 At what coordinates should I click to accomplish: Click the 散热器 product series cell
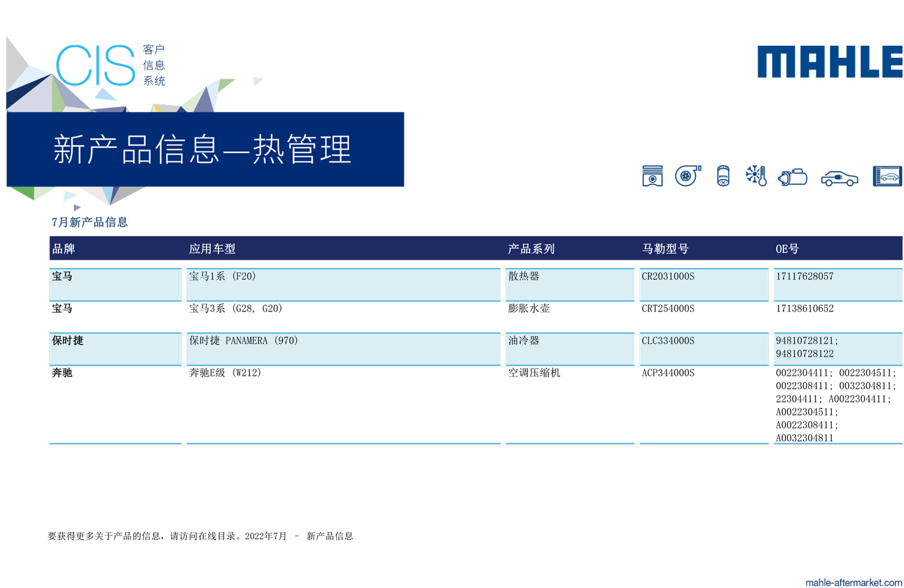(x=570, y=284)
